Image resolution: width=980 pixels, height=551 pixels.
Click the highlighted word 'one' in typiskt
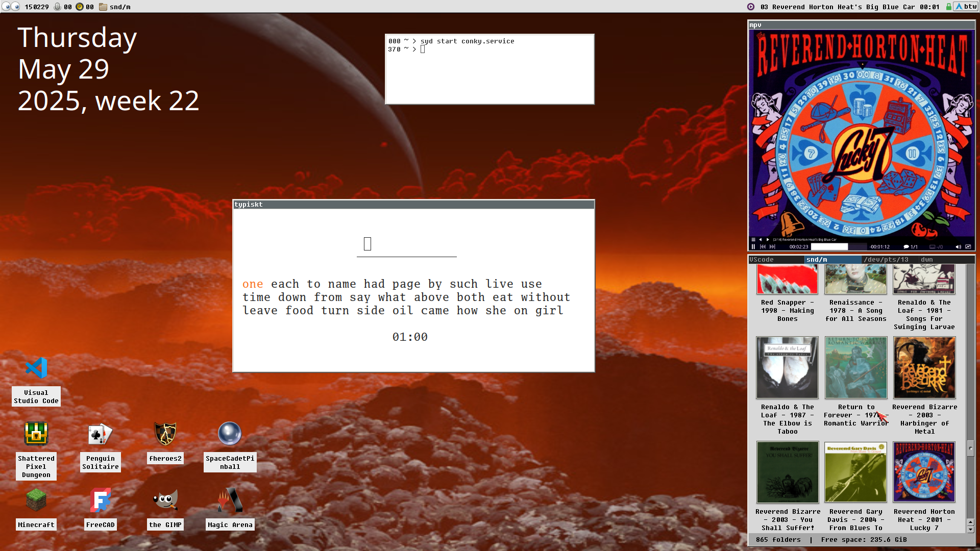click(x=253, y=284)
